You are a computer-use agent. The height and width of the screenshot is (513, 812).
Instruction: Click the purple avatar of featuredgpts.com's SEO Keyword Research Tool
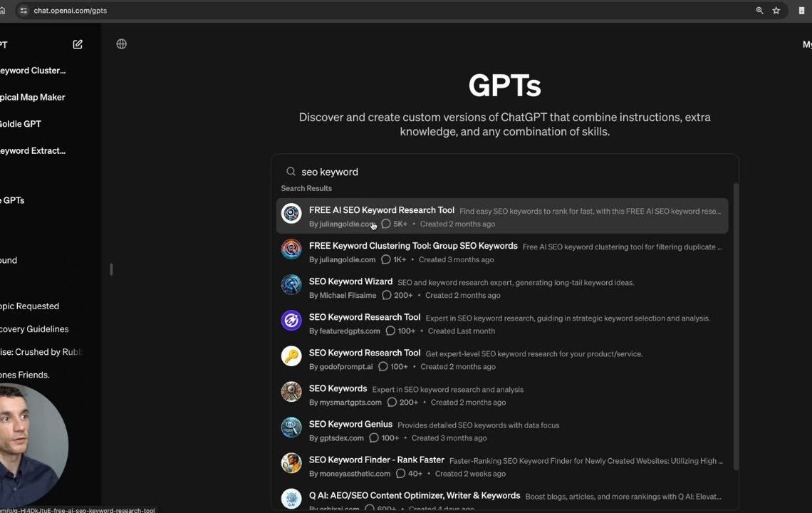click(291, 320)
